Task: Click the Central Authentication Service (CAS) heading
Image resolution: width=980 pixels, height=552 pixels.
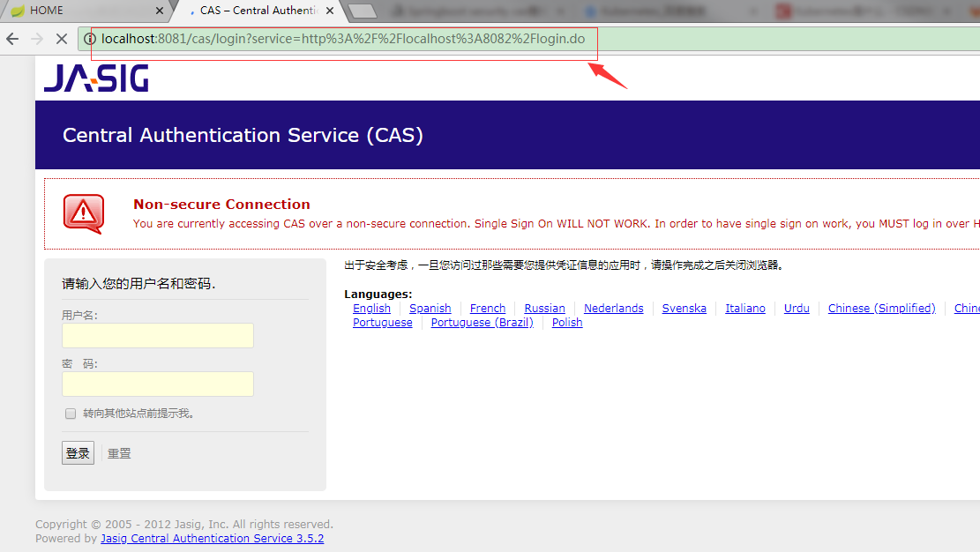Action: (x=243, y=135)
